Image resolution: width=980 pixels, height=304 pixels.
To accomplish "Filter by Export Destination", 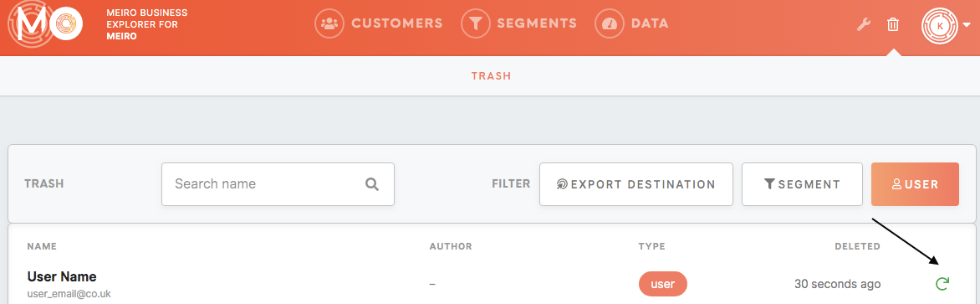I will click(x=635, y=184).
